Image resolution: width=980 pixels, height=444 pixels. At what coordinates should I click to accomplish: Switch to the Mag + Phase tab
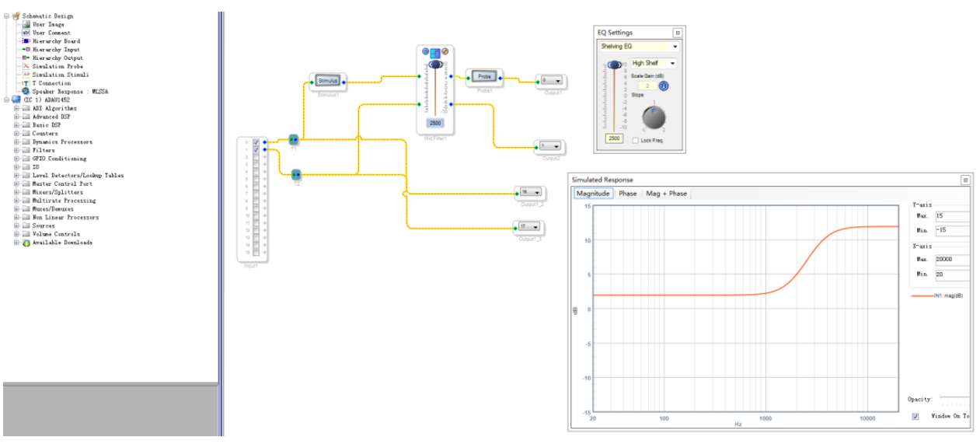666,194
